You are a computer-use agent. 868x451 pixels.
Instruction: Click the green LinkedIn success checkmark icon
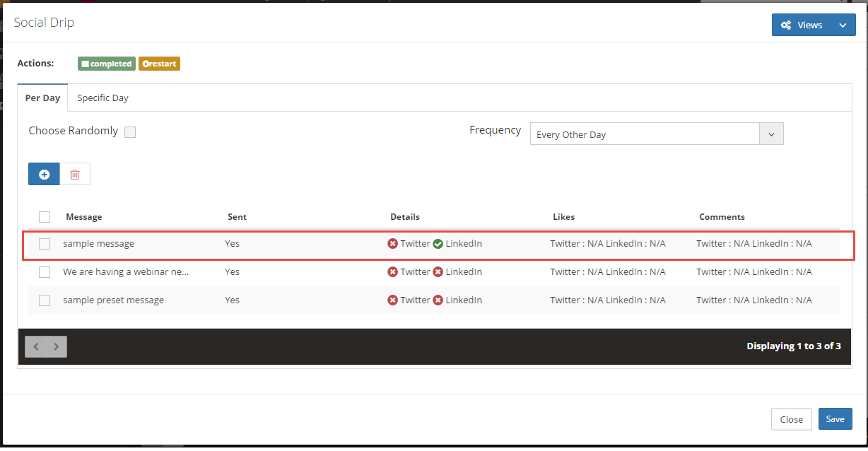pyautogui.click(x=438, y=244)
